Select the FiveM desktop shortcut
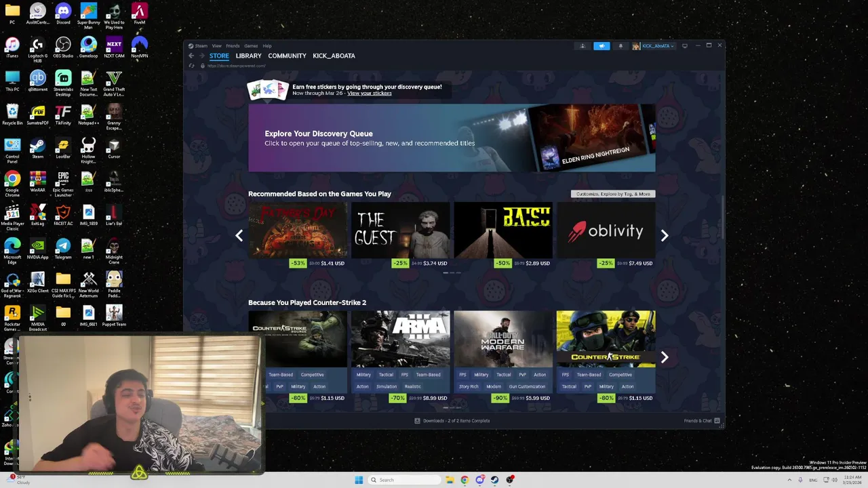This screenshot has width=868, height=488. (x=140, y=14)
